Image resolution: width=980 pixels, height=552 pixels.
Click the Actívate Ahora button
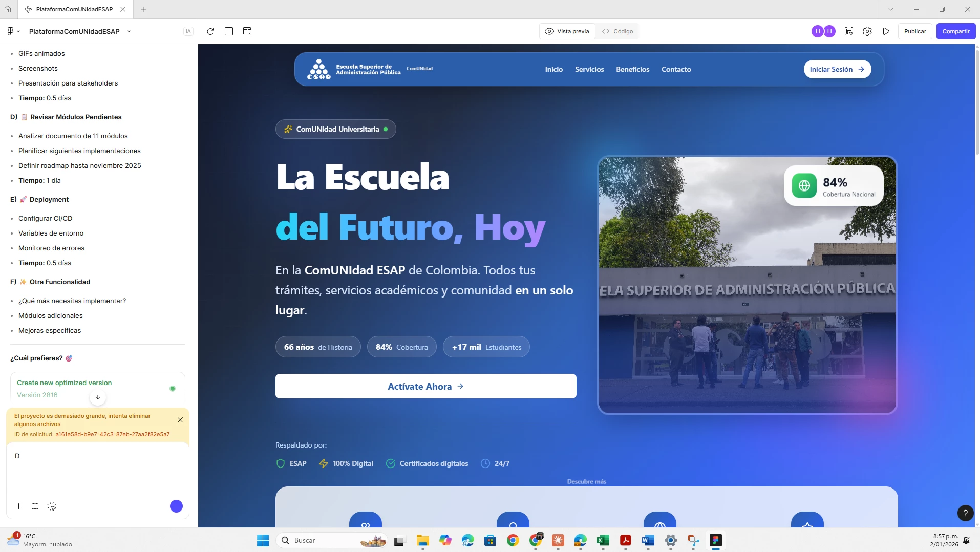tap(425, 386)
